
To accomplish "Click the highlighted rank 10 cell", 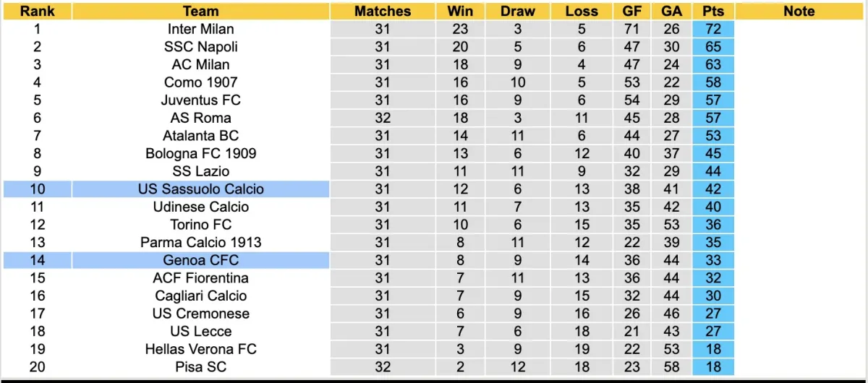I will (36, 189).
